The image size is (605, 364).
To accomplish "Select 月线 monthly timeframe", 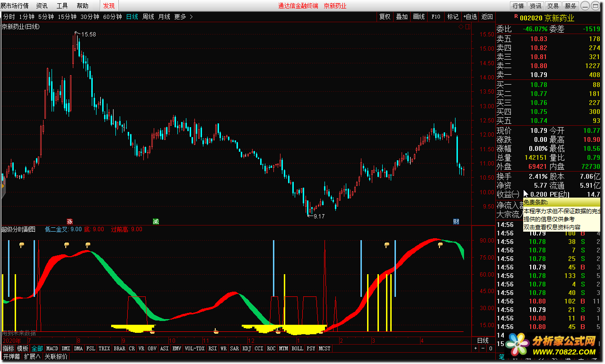I will pyautogui.click(x=164, y=17).
